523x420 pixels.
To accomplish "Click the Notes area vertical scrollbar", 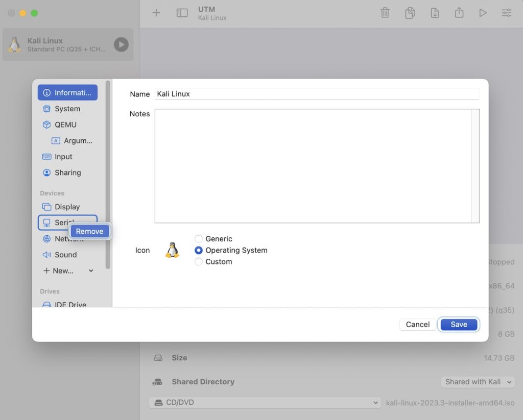I will pyautogui.click(x=476, y=166).
